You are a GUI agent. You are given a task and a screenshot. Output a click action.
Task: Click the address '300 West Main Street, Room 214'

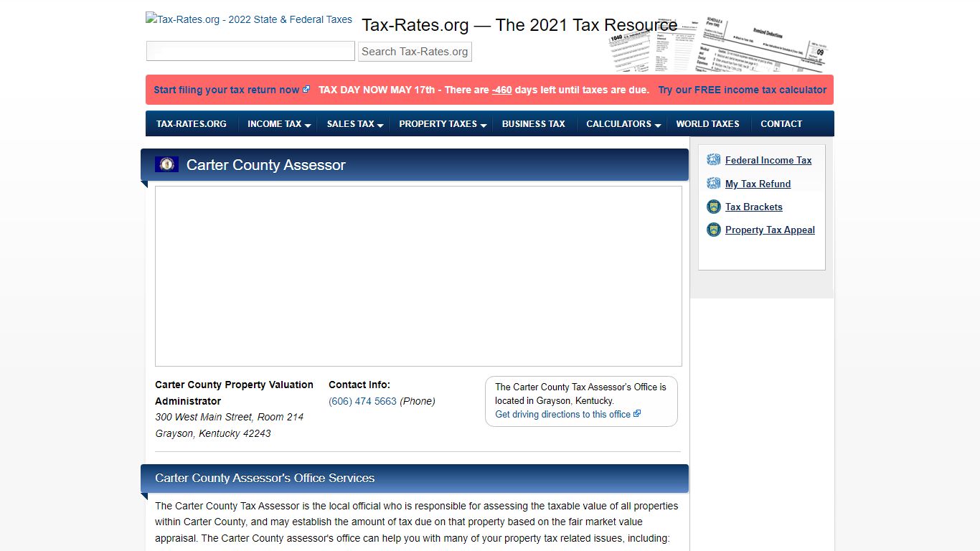coord(230,417)
